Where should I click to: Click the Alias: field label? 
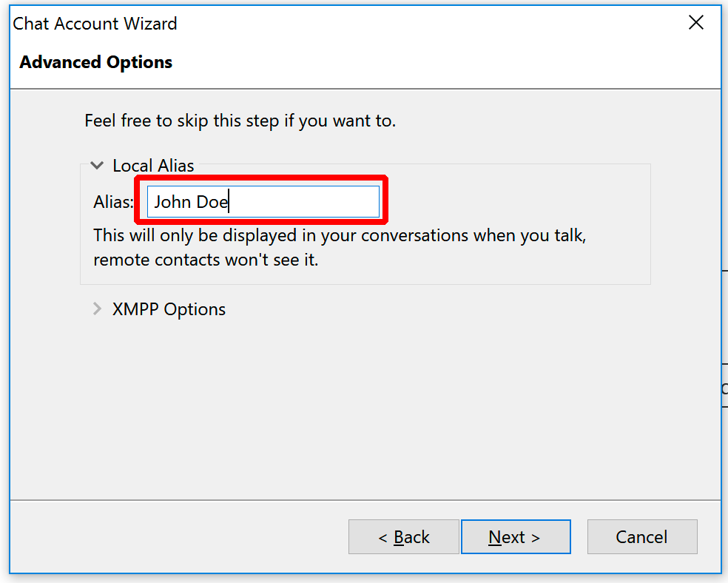pos(113,202)
